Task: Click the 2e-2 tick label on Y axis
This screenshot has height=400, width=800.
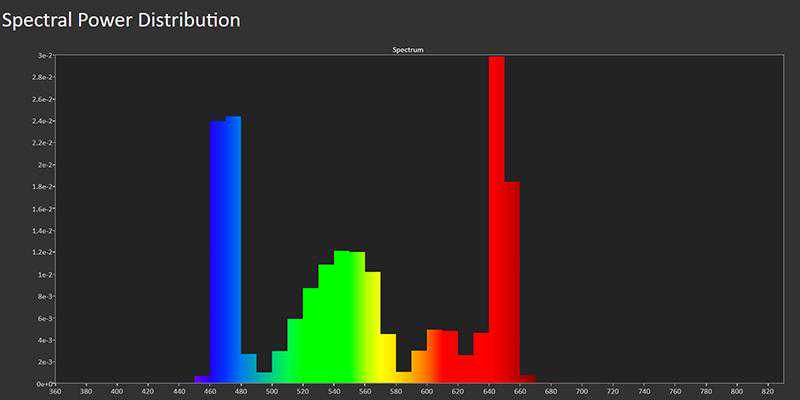Action: tap(44, 165)
